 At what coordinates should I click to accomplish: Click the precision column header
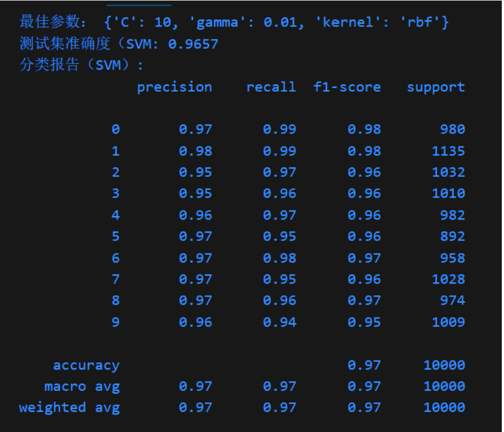(x=175, y=87)
